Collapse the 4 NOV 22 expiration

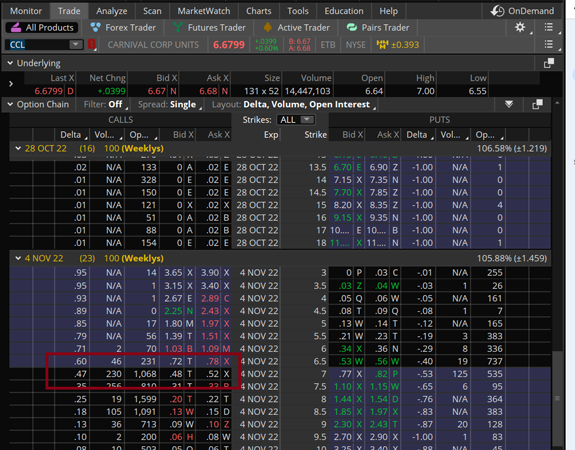(x=18, y=259)
